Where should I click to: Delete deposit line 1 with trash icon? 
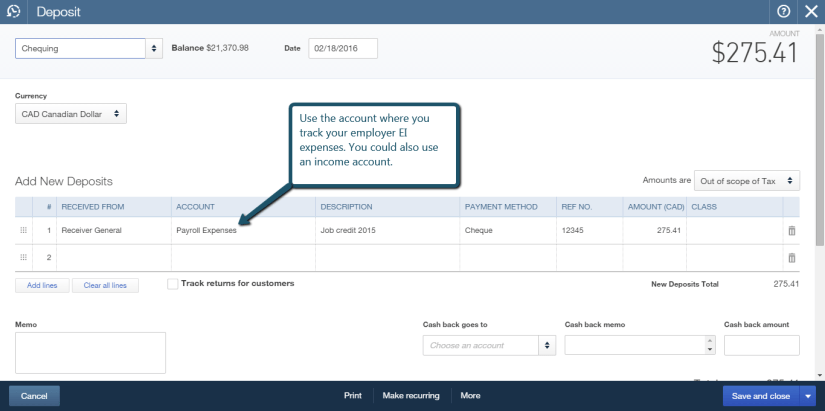(792, 230)
